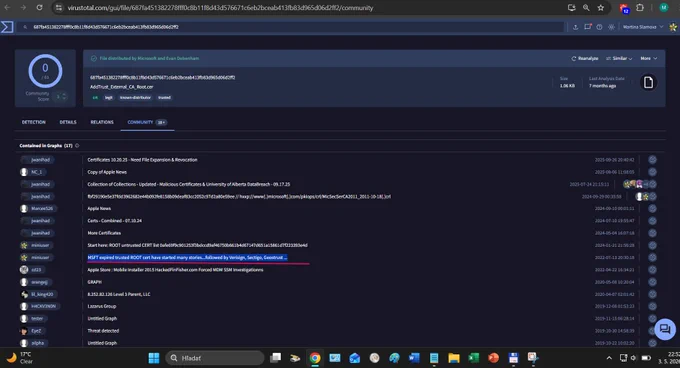Image resolution: width=680 pixels, height=368 pixels.
Task: Click the 0 detection score circle
Action: click(45, 71)
